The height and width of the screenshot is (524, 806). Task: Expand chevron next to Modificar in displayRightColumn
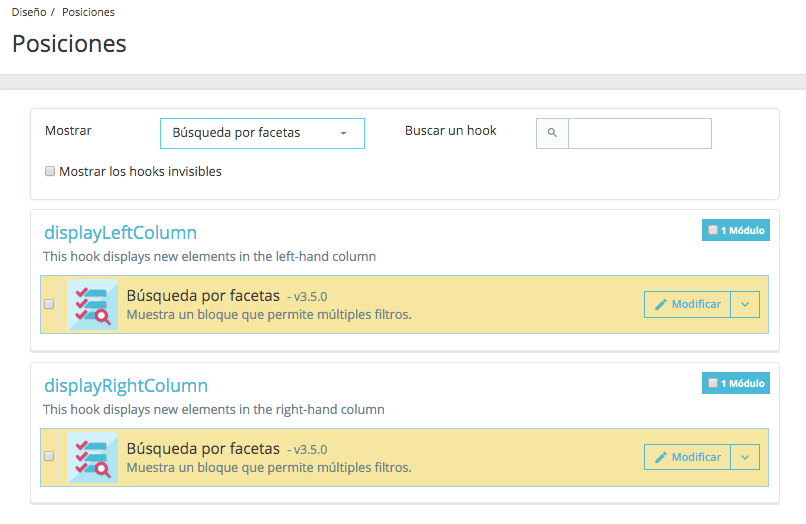tap(745, 457)
